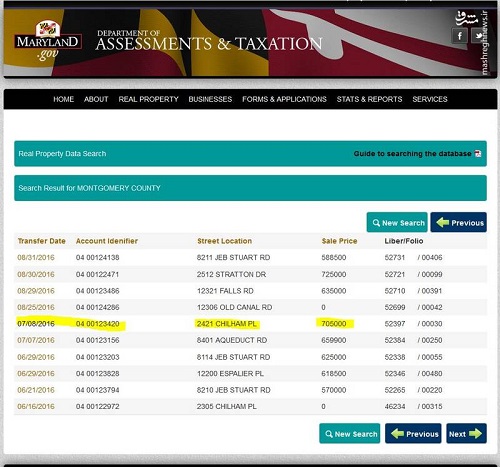Select FORMS & APPLICATIONS in navigation

pos(284,99)
